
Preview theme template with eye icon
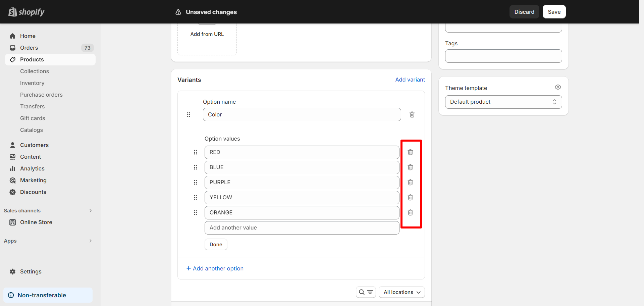(x=558, y=87)
